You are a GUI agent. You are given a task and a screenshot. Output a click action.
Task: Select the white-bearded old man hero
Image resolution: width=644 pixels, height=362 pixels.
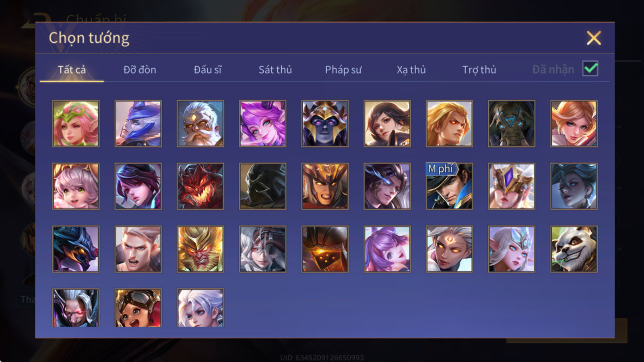coord(200,123)
